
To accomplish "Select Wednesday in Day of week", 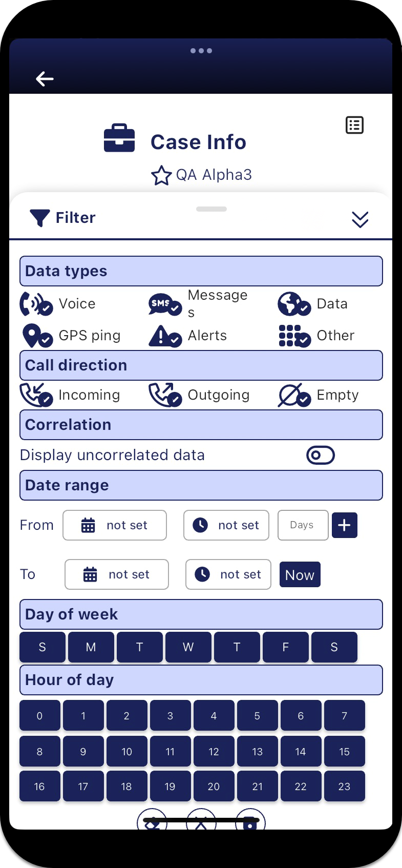I will click(x=188, y=647).
